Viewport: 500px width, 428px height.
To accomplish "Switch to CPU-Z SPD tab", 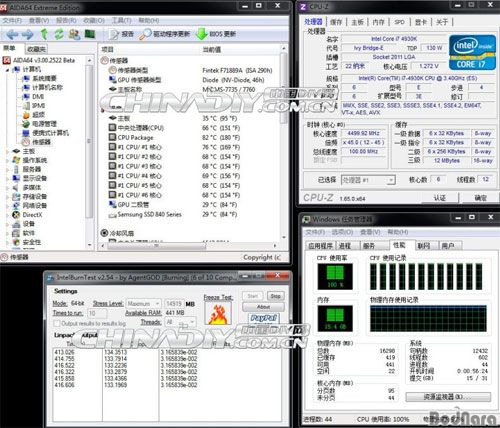I will (x=399, y=22).
